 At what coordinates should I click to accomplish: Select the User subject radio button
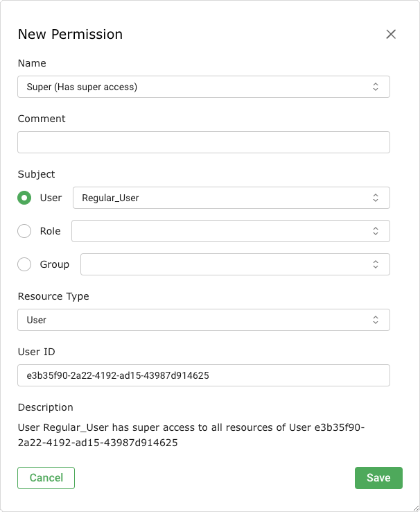click(24, 198)
